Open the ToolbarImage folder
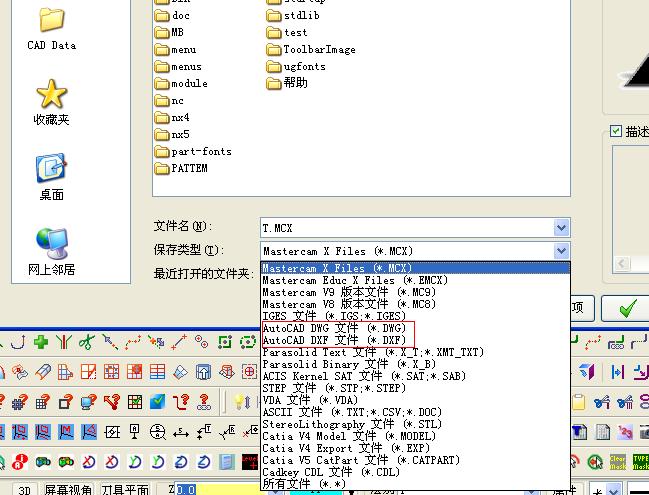 click(311, 50)
